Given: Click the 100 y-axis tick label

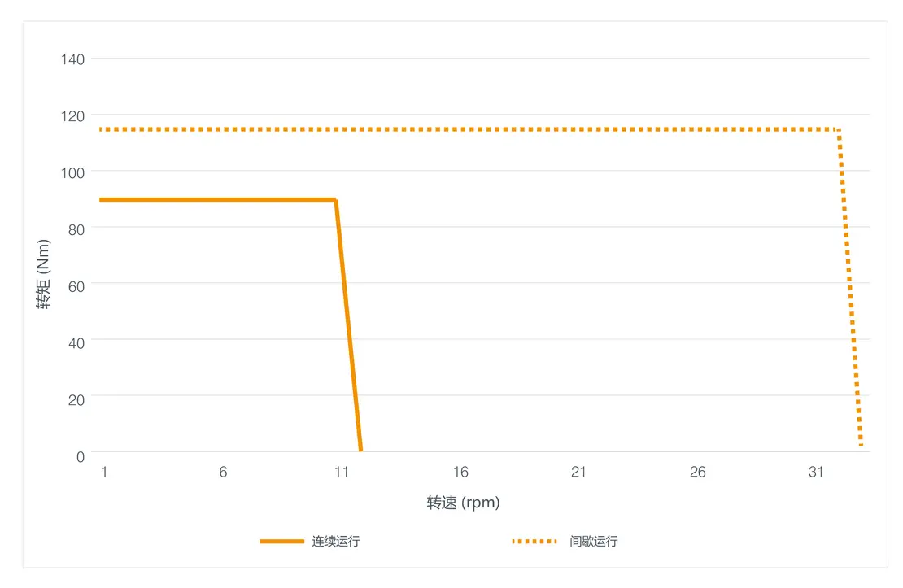Looking at the screenshot, I should pyautogui.click(x=72, y=172).
